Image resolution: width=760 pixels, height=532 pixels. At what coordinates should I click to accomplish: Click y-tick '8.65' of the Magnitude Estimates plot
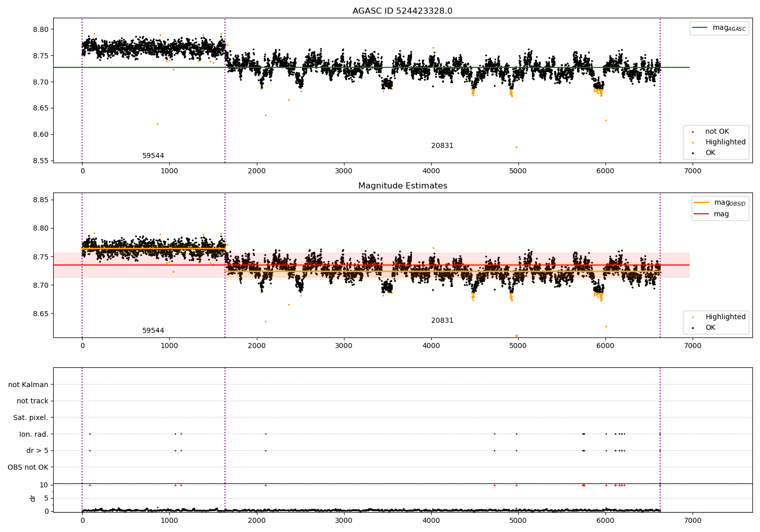pos(41,314)
